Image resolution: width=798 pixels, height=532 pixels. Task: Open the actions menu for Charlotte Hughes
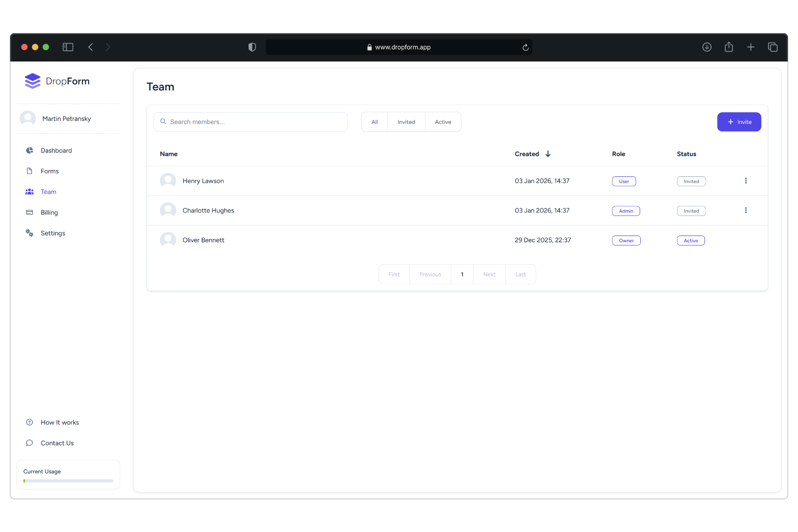[x=746, y=210]
